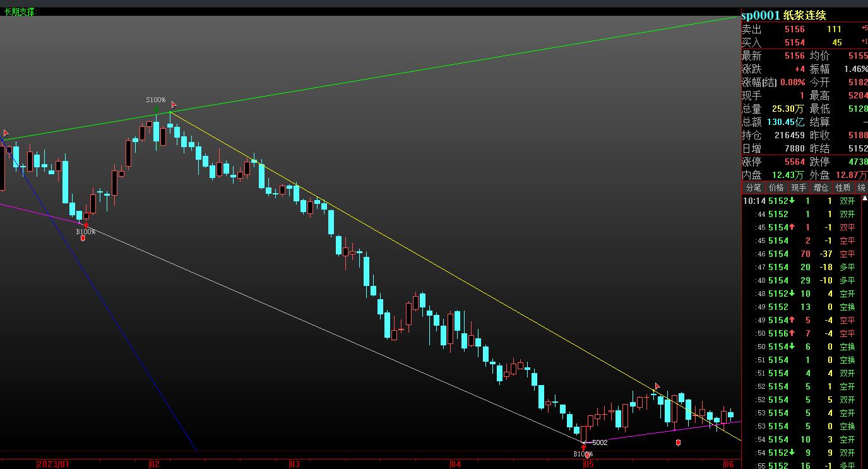Click the 涨停 price 5564
The height and width of the screenshot is (469, 868).
click(x=795, y=162)
